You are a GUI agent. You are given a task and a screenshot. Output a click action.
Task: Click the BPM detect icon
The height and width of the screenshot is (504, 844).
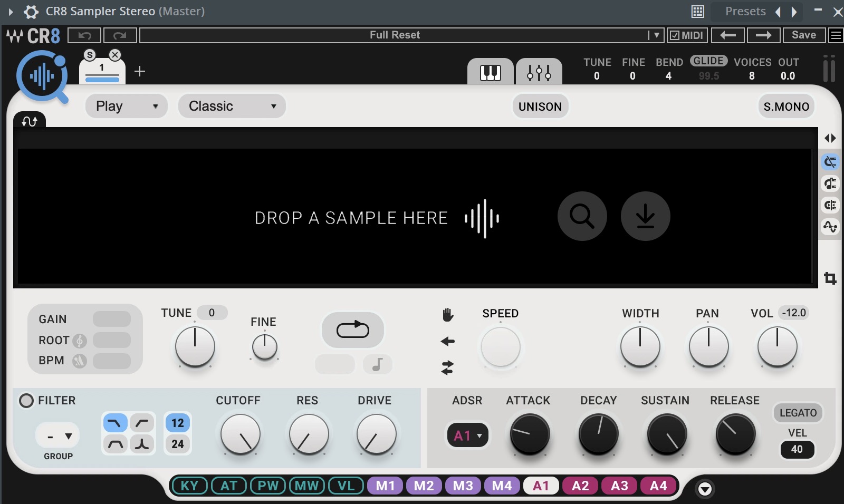pos(80,361)
